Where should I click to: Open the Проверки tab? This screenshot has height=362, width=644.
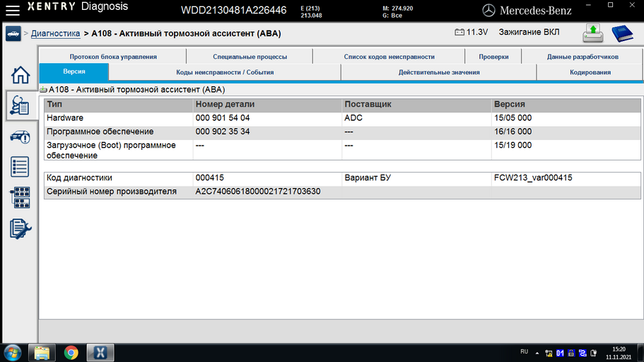[x=493, y=57]
